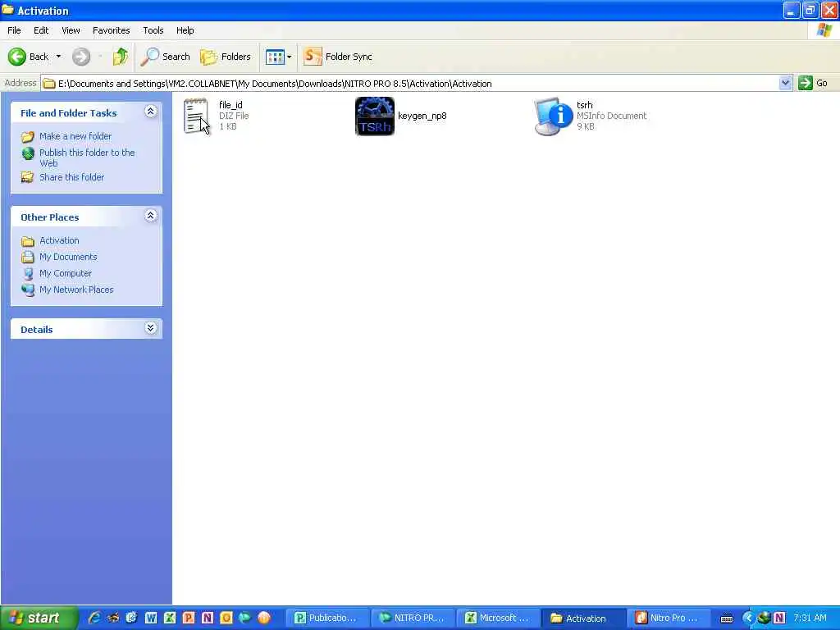The image size is (840, 630).
Task: Show hidden system tray icons
Action: pos(748,618)
